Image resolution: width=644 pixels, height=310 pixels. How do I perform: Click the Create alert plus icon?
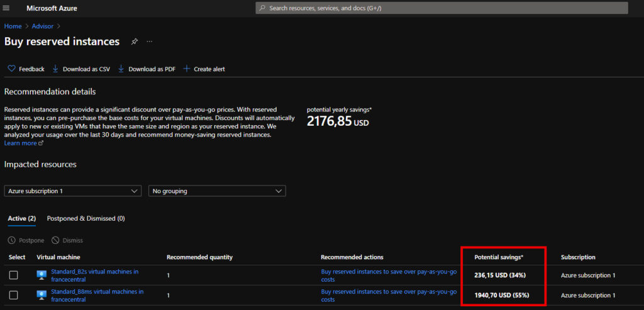pyautogui.click(x=186, y=69)
